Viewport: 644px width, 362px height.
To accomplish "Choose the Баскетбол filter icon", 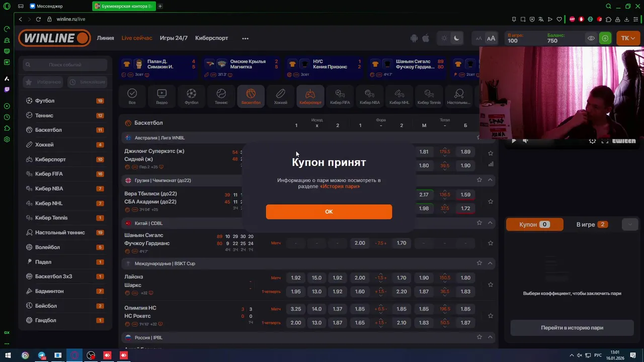I will pos(251,96).
